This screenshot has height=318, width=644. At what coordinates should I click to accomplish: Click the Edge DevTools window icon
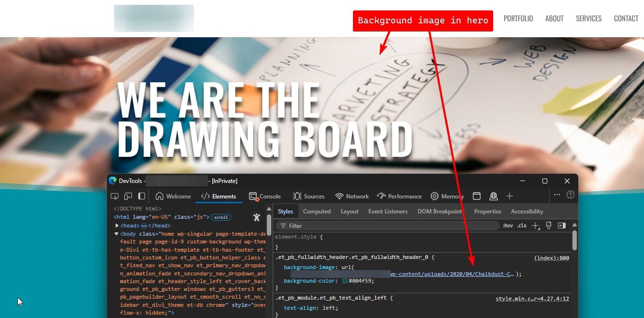113,181
